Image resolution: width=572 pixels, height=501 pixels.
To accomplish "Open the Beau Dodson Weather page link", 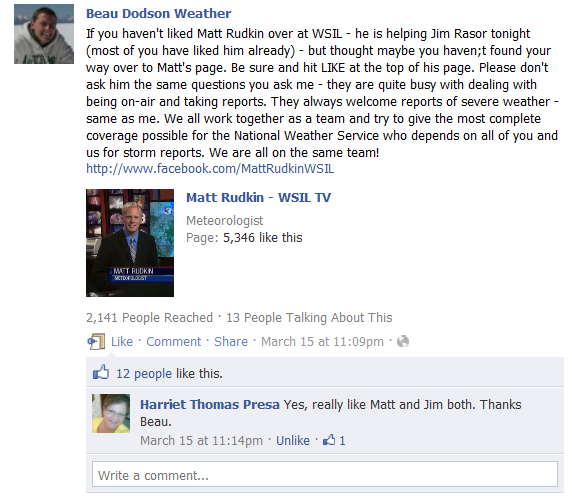I will click(158, 14).
